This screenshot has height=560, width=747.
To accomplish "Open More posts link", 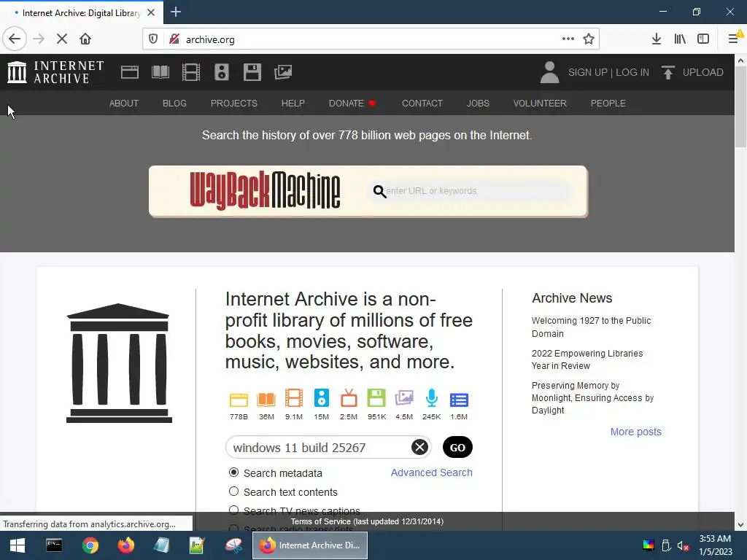I will (x=636, y=432).
